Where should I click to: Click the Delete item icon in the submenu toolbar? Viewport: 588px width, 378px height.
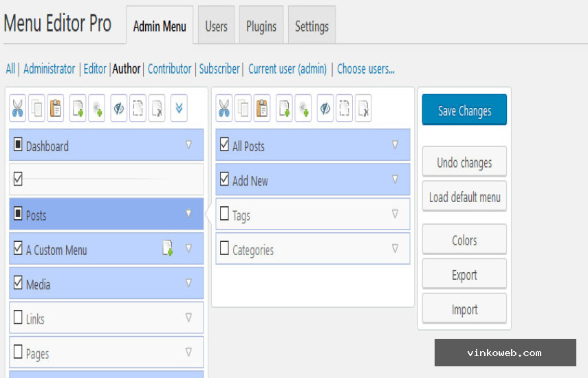click(363, 109)
